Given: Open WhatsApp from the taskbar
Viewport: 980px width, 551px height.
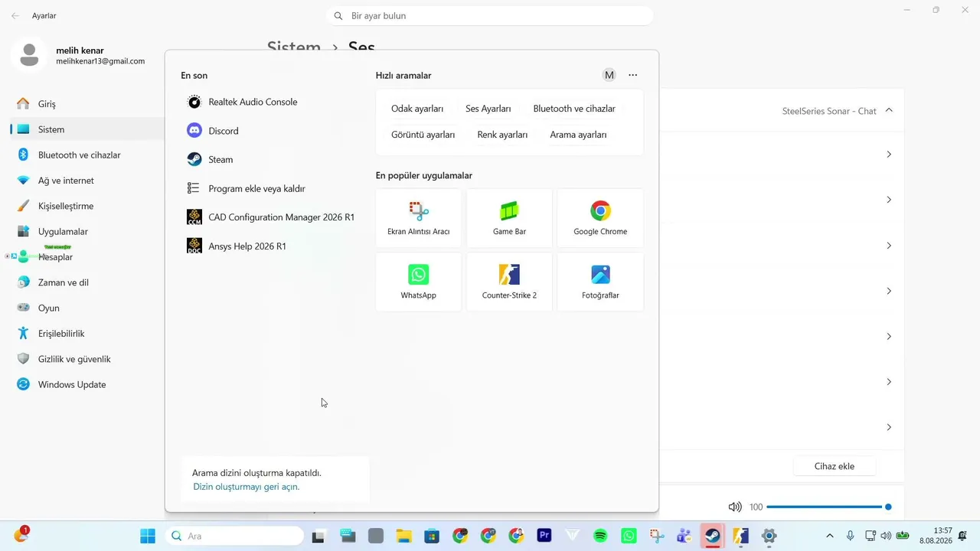Looking at the screenshot, I should pyautogui.click(x=629, y=536).
